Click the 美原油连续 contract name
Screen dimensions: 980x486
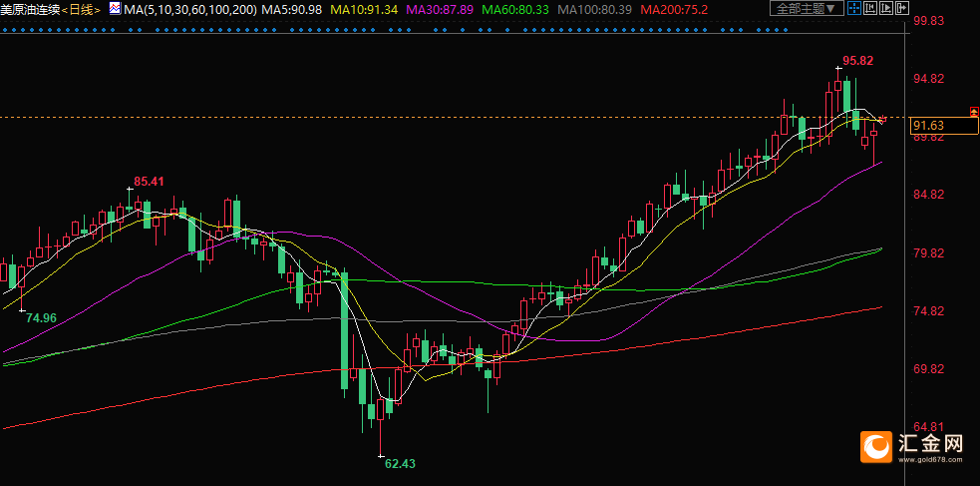[x=31, y=9]
